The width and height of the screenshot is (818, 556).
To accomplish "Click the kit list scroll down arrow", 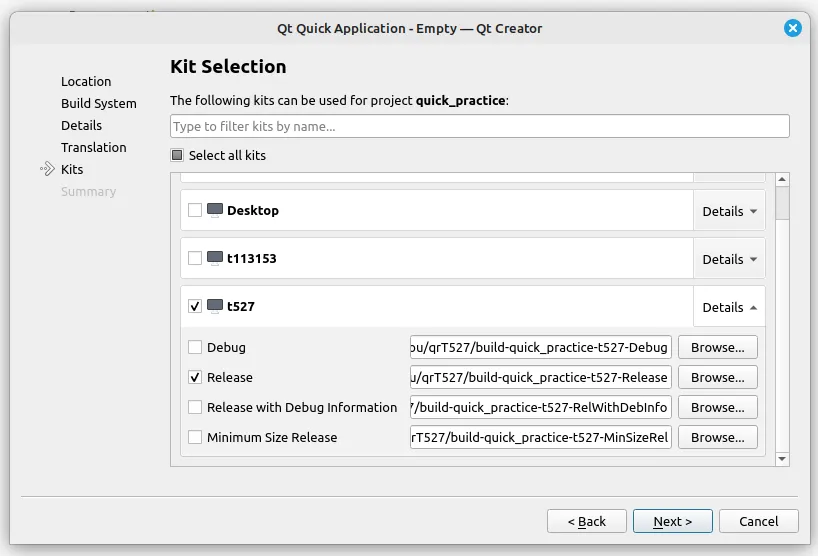I will pyautogui.click(x=782, y=459).
